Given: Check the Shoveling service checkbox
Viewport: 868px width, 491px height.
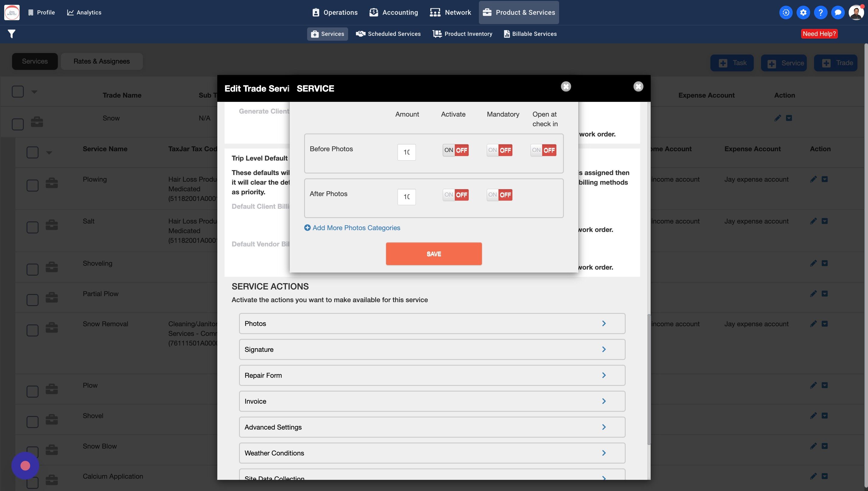Looking at the screenshot, I should (x=32, y=269).
